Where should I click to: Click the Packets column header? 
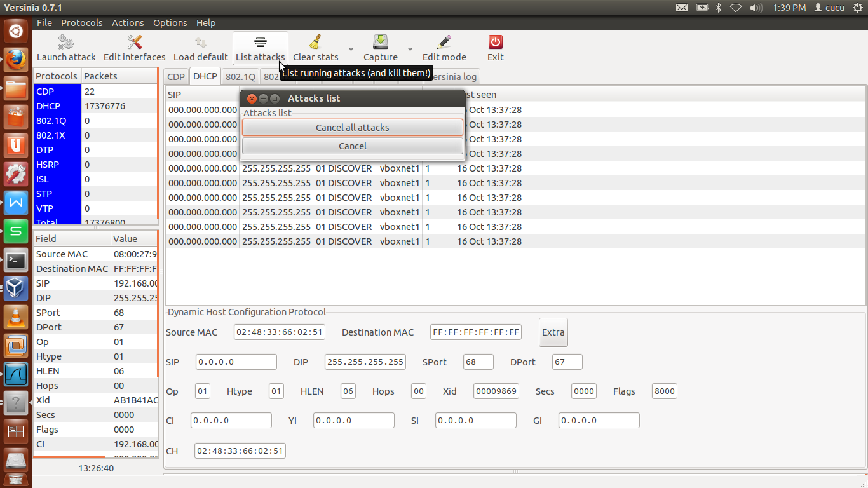click(x=119, y=76)
